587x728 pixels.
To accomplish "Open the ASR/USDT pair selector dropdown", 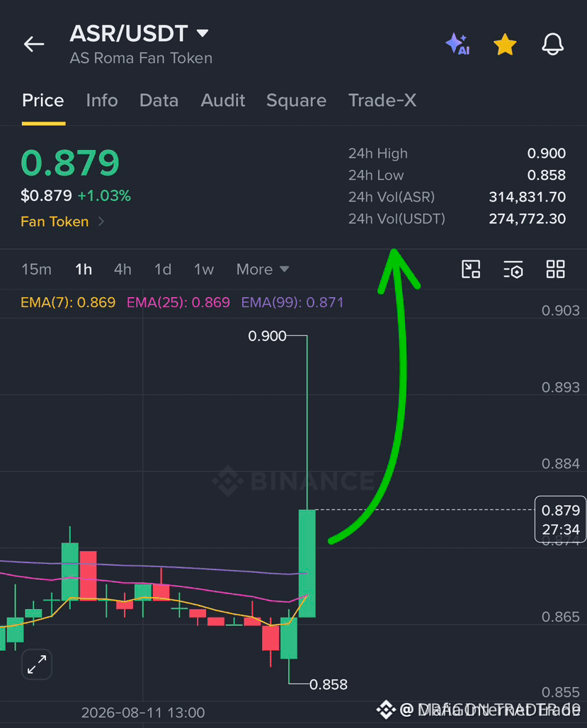I will pos(139,33).
